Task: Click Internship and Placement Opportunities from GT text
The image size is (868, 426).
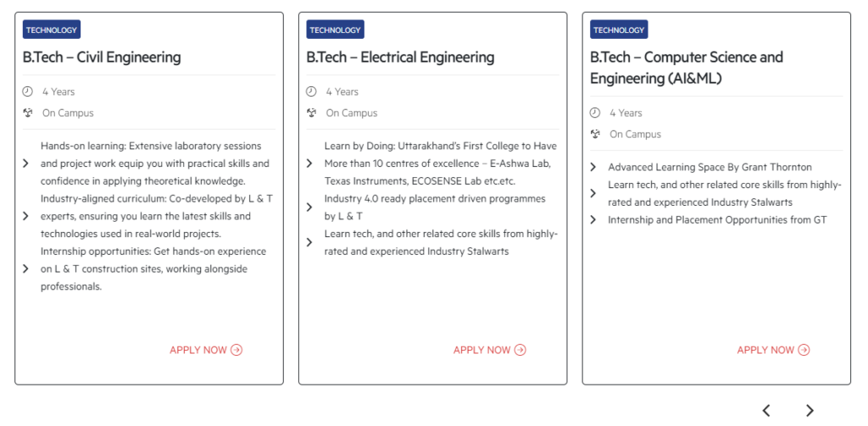Action: coord(717,219)
